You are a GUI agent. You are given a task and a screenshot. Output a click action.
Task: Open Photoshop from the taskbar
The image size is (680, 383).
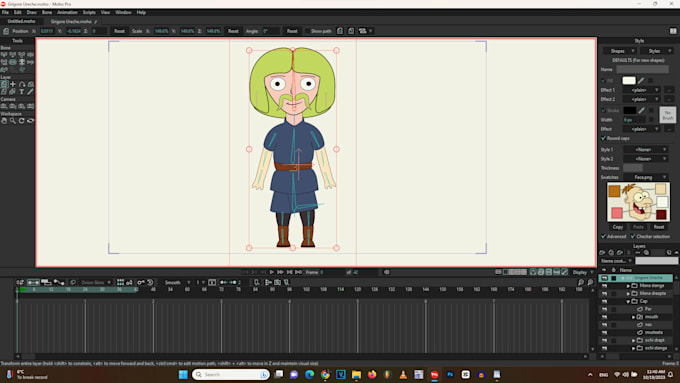[450, 374]
